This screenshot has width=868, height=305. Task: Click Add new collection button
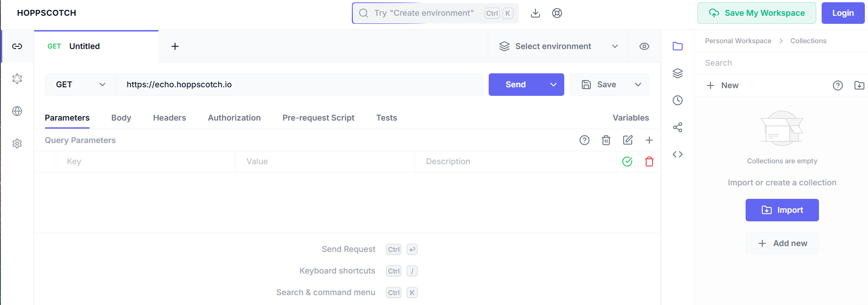click(x=782, y=243)
